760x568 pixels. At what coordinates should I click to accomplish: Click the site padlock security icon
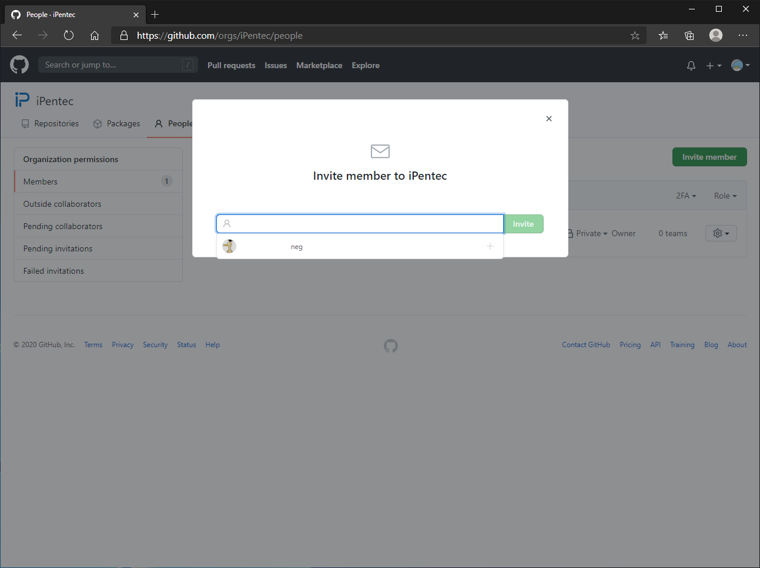pyautogui.click(x=124, y=35)
